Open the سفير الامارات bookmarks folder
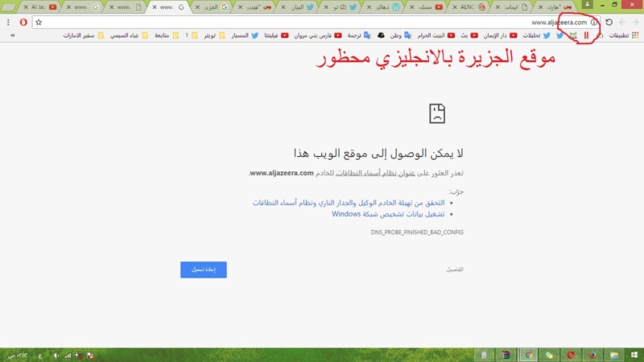Image resolution: width=644 pixels, height=362 pixels. pos(84,35)
